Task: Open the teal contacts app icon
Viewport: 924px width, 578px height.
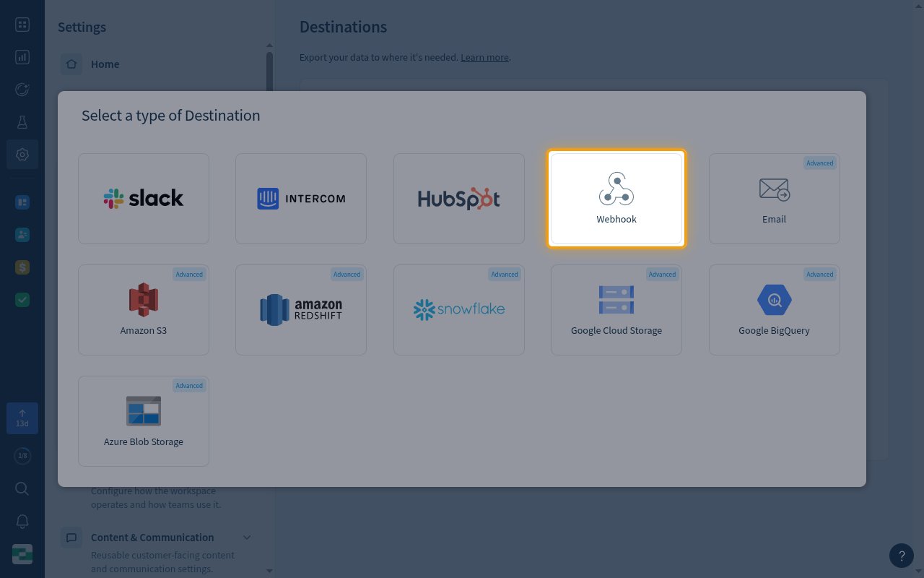Action: coord(22,235)
